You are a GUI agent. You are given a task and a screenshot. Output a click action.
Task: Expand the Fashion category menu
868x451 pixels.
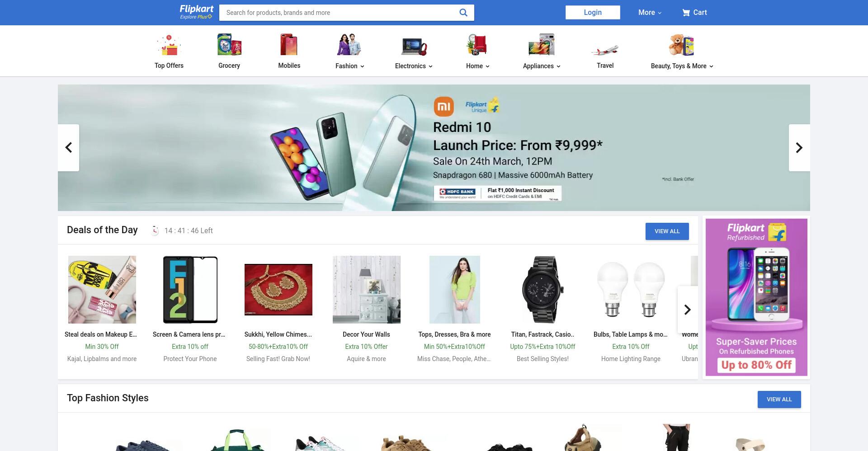(350, 66)
